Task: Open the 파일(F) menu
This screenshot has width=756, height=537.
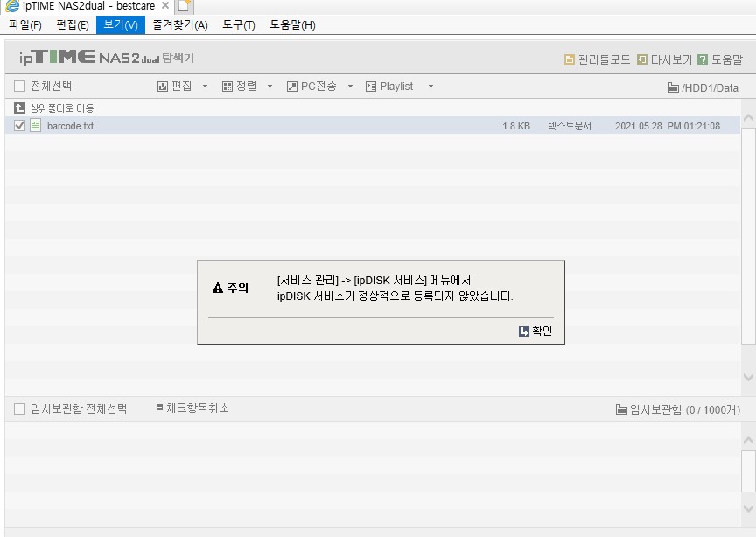Action: coord(25,25)
